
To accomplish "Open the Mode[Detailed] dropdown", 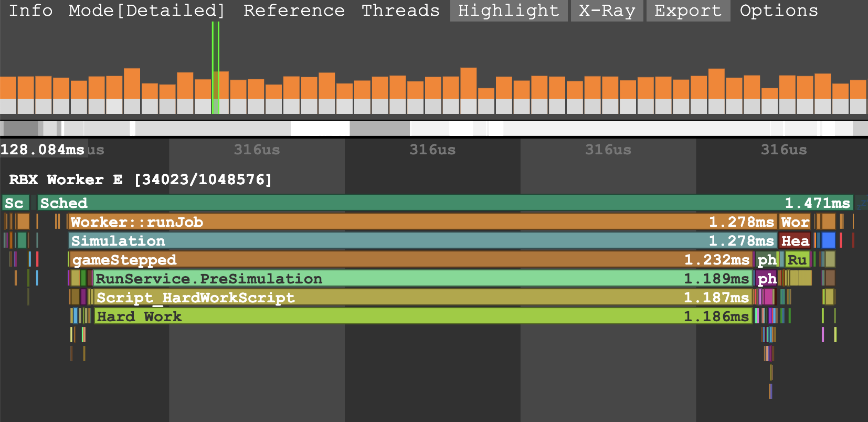I will click(147, 10).
